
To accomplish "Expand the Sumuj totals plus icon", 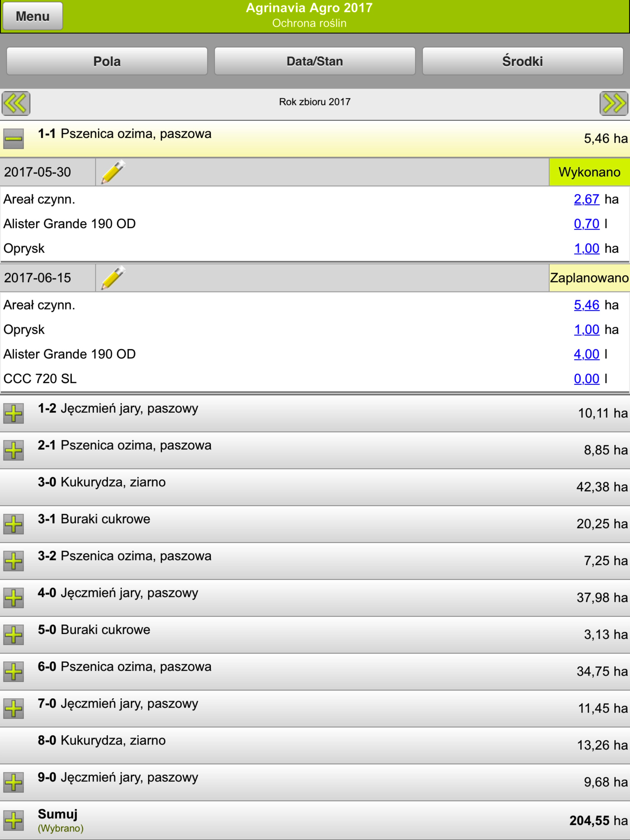I will [14, 820].
